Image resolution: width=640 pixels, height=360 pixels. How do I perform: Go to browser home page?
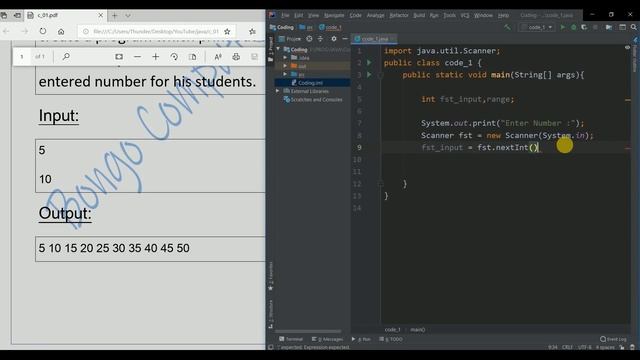pos(61,31)
